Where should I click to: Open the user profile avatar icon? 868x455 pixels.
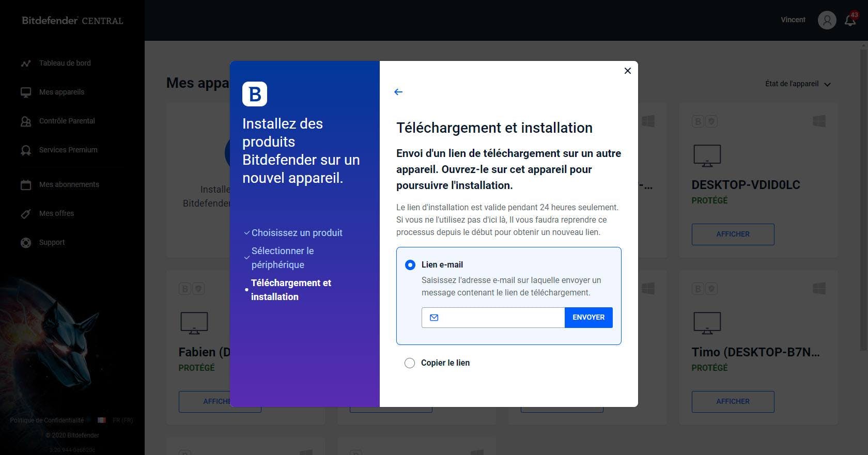click(827, 20)
